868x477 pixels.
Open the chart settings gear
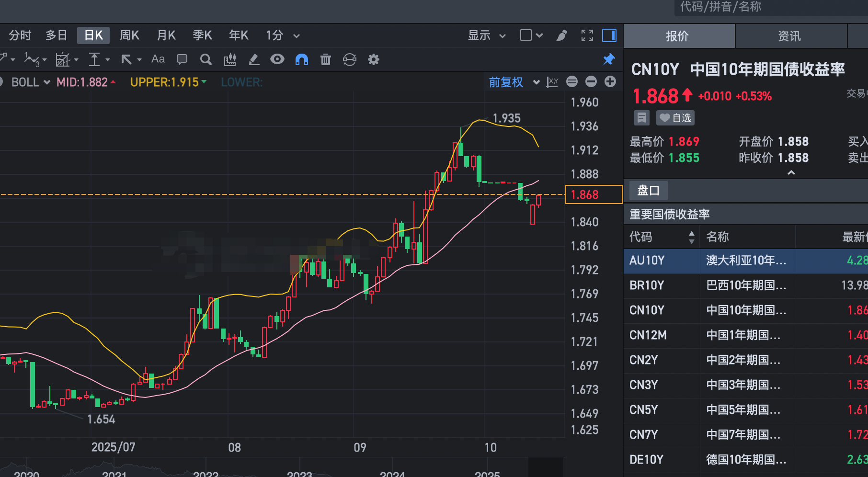374,59
